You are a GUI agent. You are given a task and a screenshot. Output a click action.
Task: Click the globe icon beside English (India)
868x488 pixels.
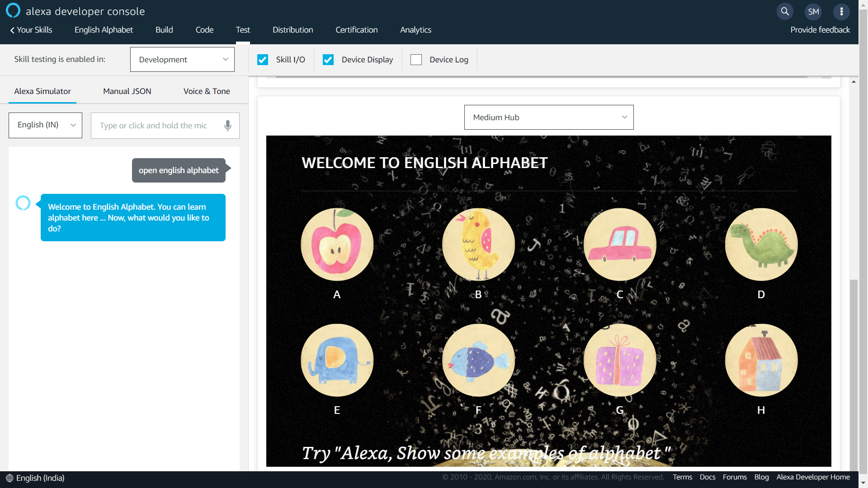click(x=9, y=478)
